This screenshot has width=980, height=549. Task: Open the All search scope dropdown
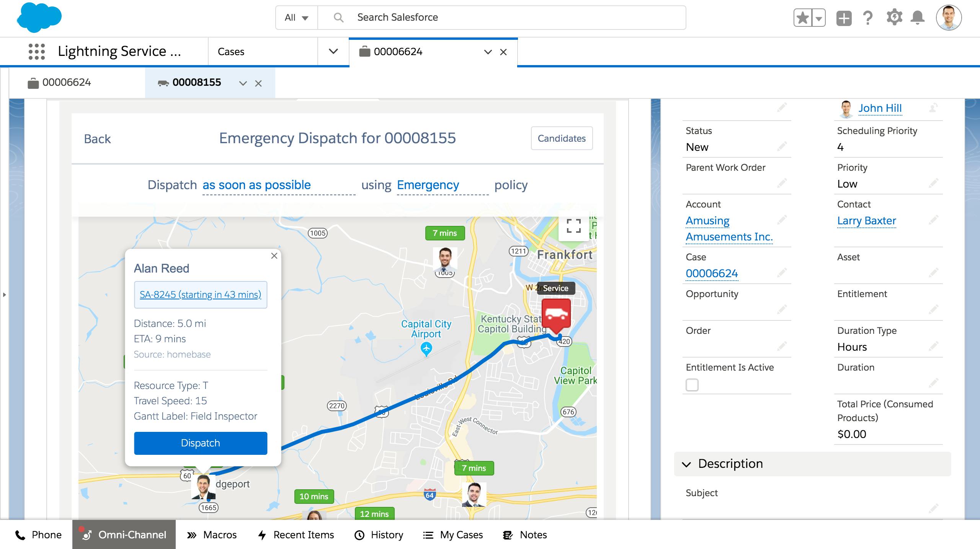coord(296,18)
